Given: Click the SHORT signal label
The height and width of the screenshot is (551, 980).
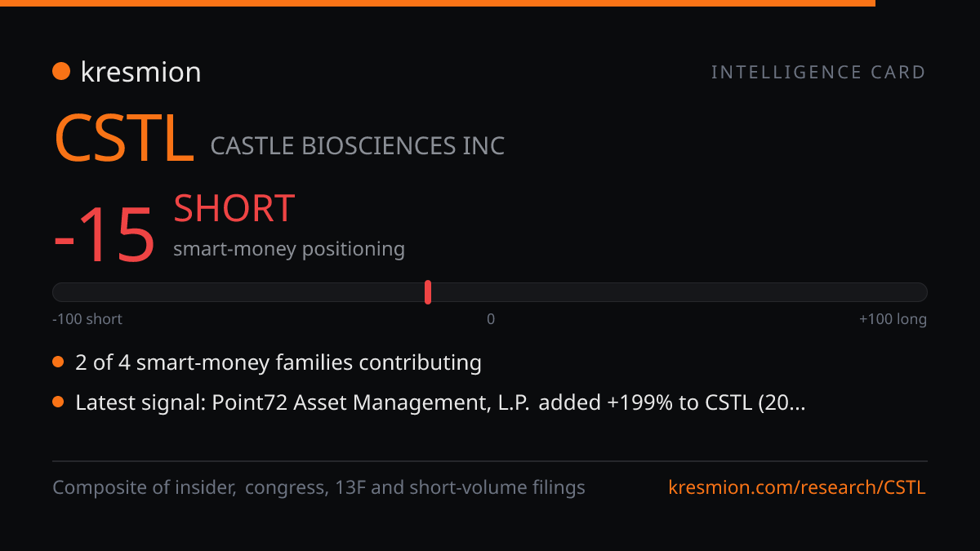Looking at the screenshot, I should [x=234, y=209].
